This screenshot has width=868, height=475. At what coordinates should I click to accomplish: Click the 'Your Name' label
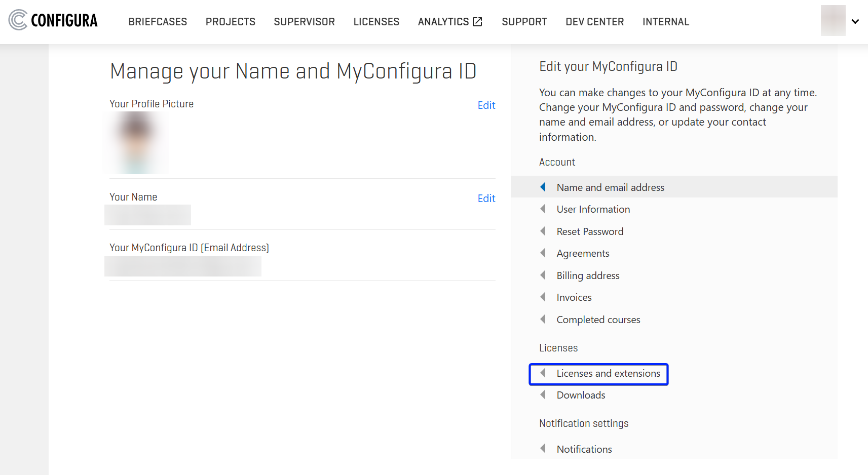(x=133, y=197)
